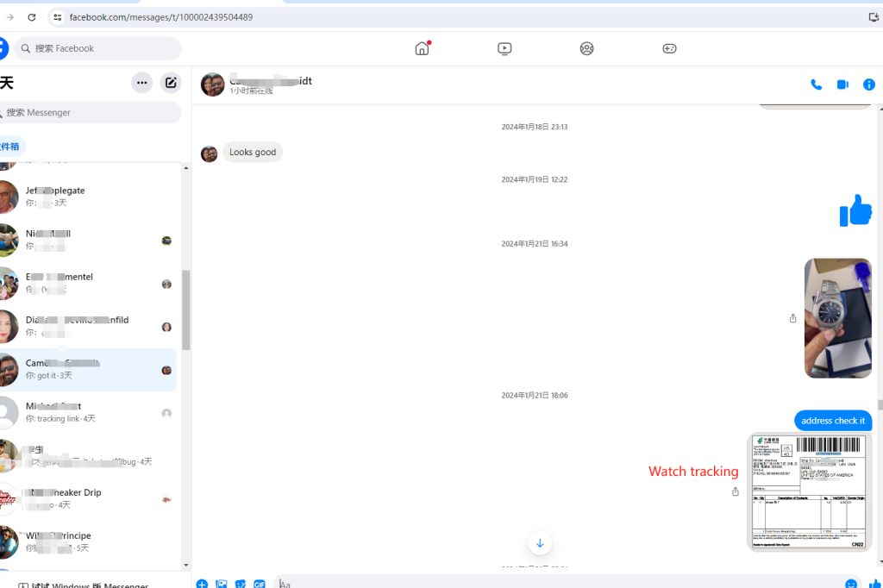The width and height of the screenshot is (883, 588).
Task: Click the chat list scrollbar
Action: [186, 310]
